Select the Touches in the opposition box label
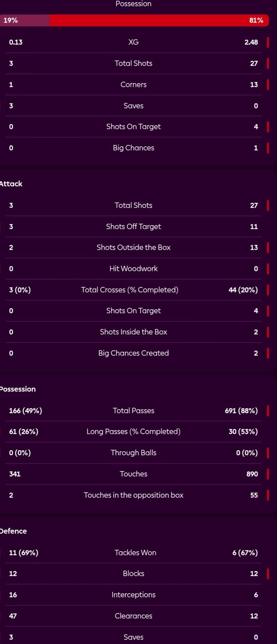 [x=133, y=495]
